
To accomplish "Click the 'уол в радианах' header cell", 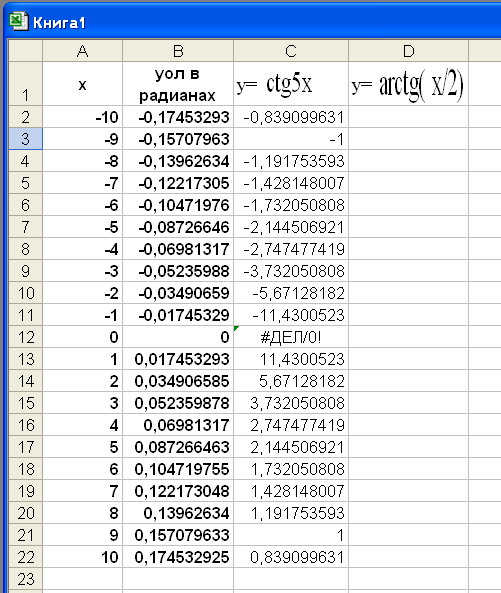I will (x=178, y=84).
